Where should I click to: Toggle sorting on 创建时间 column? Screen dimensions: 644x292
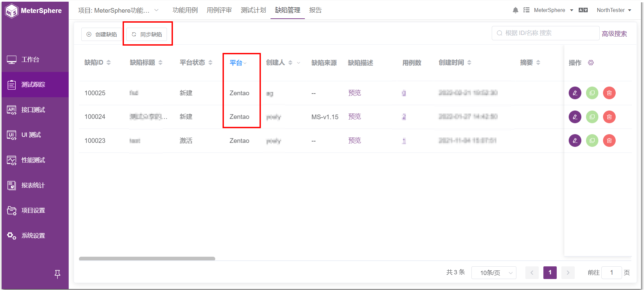point(469,63)
